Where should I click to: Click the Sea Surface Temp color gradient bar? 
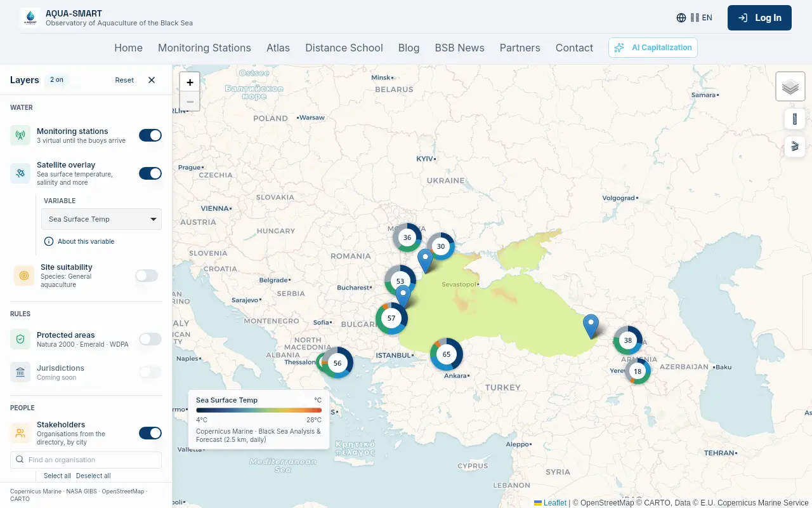tap(259, 410)
